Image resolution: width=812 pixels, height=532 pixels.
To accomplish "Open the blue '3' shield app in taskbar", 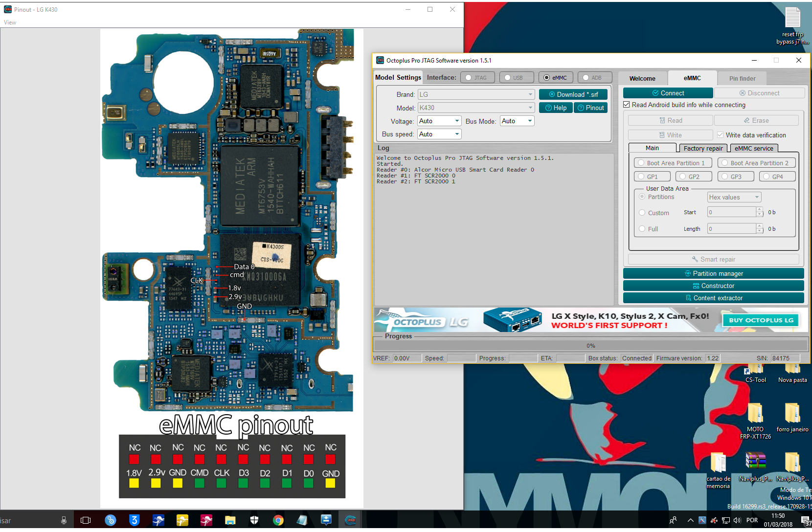I will click(135, 520).
